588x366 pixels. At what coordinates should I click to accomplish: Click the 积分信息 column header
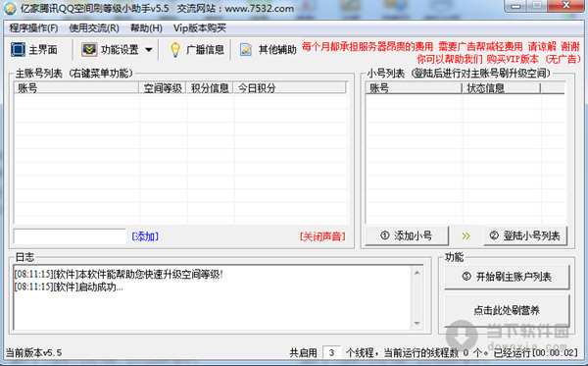(210, 88)
